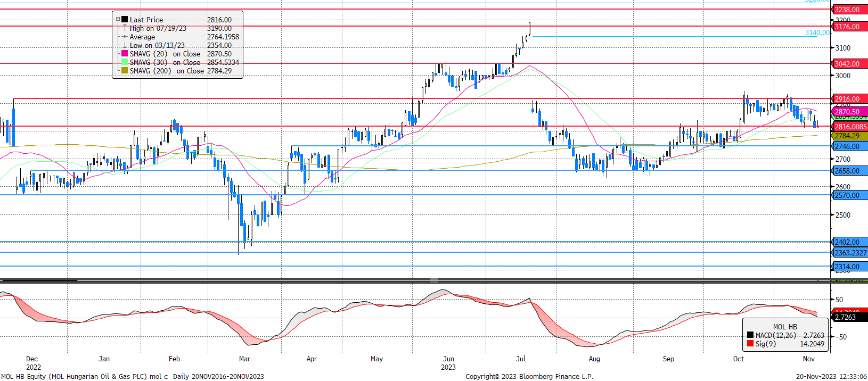The image size is (868, 381).
Task: Click the olive 2784.29 axis tag
Action: tap(850, 136)
